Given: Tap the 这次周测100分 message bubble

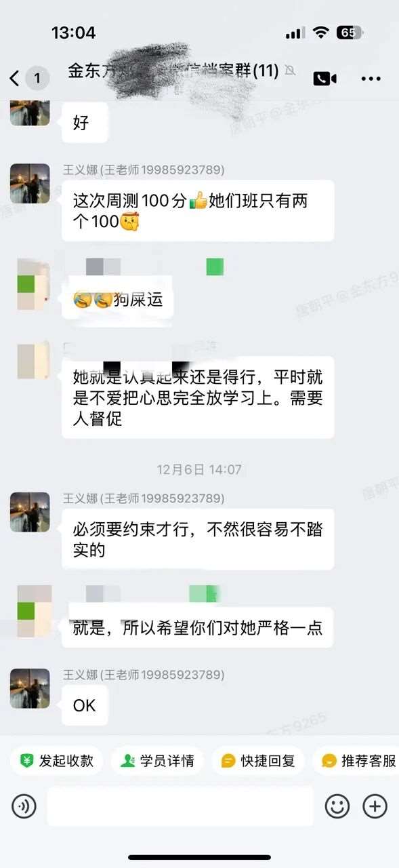Looking at the screenshot, I should click(x=198, y=211).
